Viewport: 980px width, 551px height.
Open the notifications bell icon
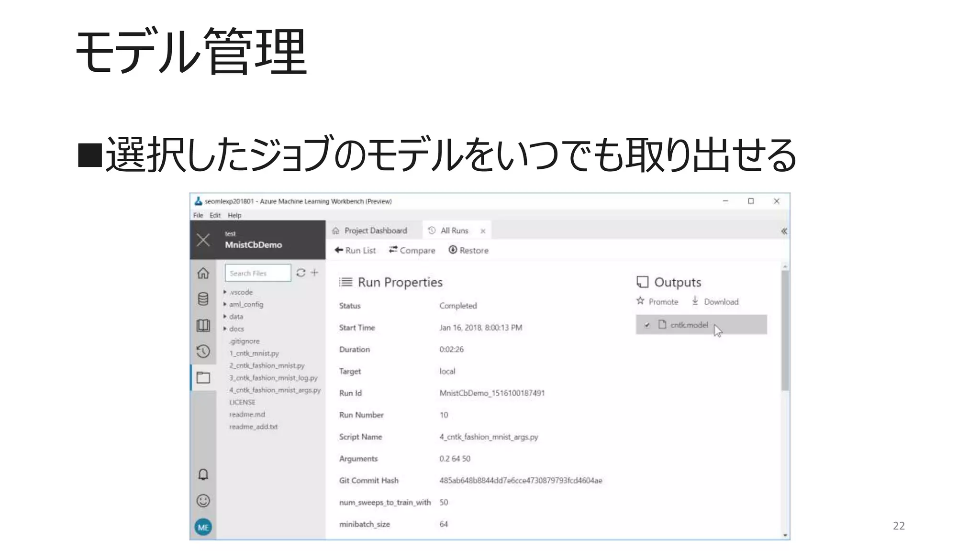click(203, 474)
